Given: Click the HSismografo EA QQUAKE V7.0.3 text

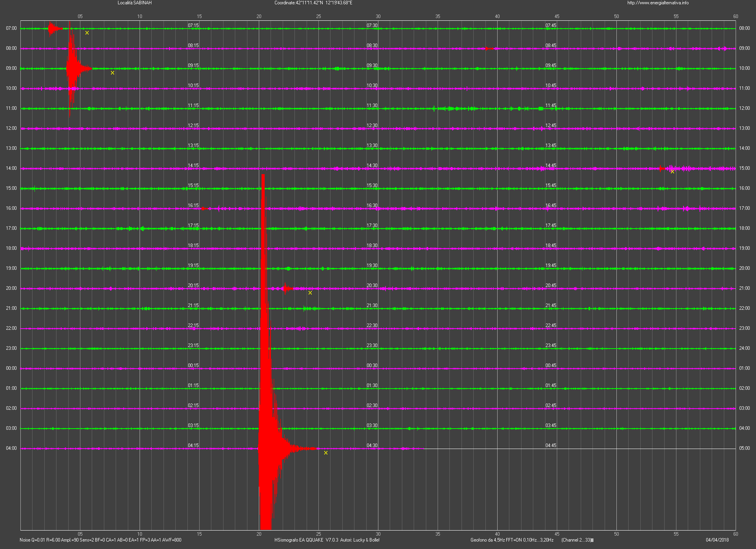Looking at the screenshot, I should pyautogui.click(x=306, y=540).
